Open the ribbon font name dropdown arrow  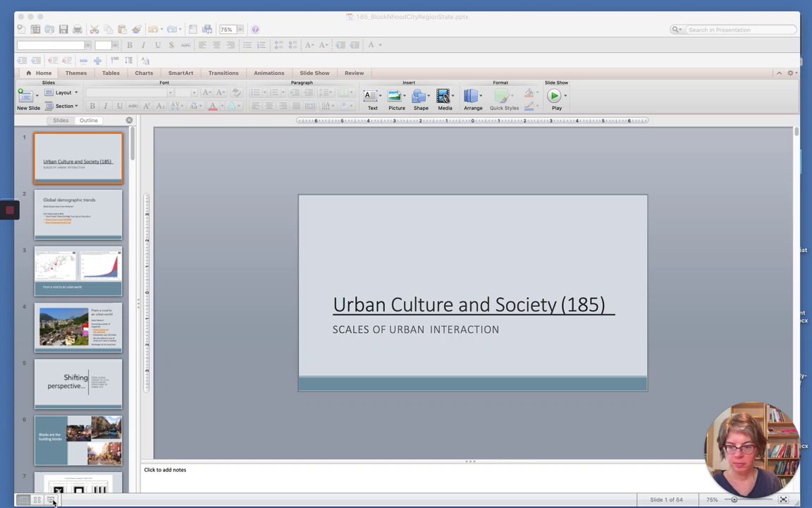(170, 92)
